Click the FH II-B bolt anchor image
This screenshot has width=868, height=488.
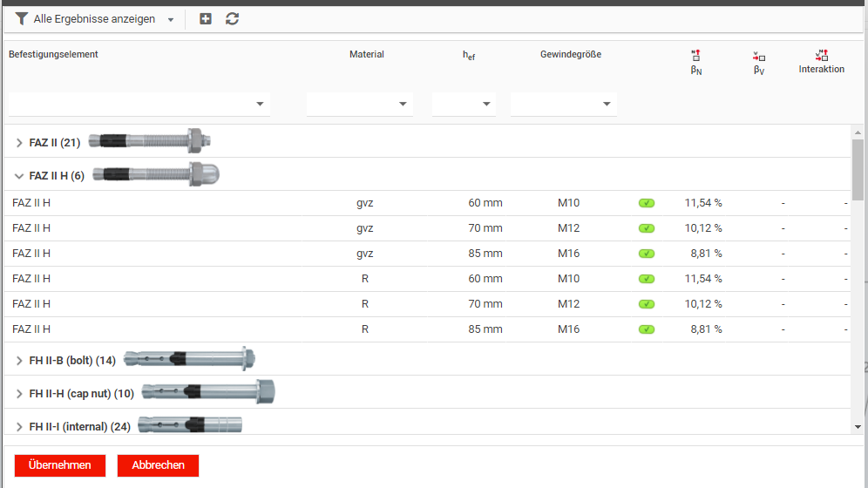pos(189,358)
